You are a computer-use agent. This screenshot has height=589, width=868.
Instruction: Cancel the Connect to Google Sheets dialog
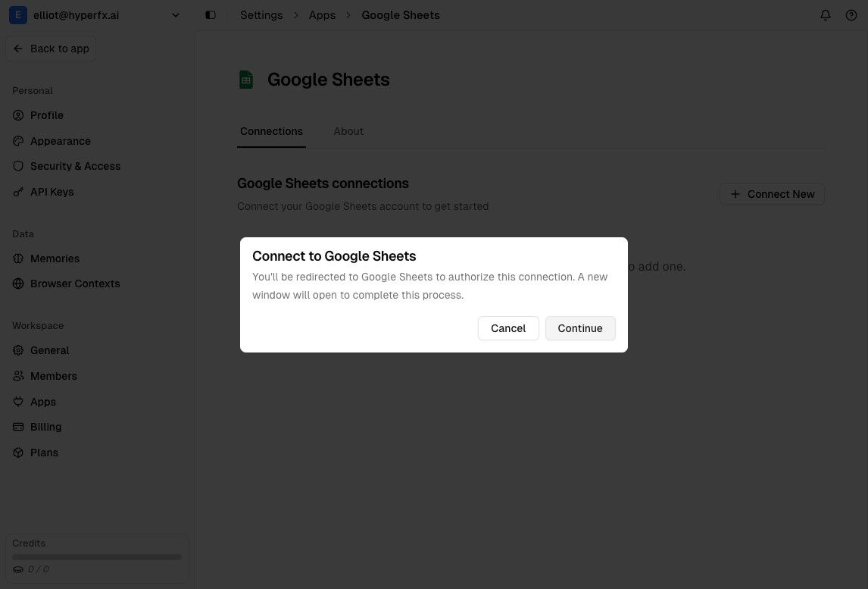coord(507,328)
